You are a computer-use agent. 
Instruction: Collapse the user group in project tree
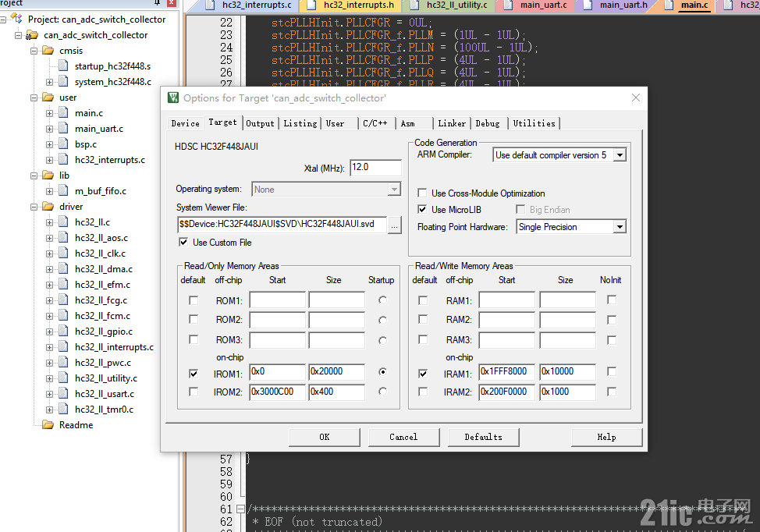point(34,98)
